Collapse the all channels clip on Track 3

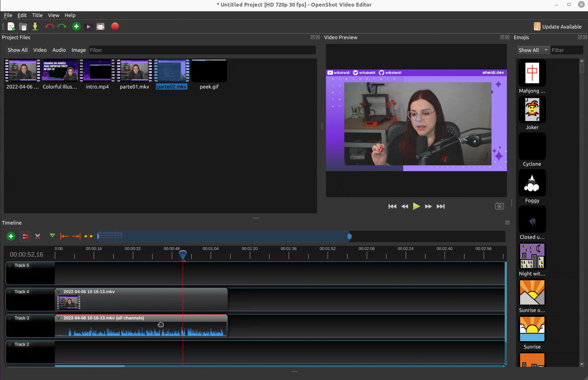pos(59,318)
